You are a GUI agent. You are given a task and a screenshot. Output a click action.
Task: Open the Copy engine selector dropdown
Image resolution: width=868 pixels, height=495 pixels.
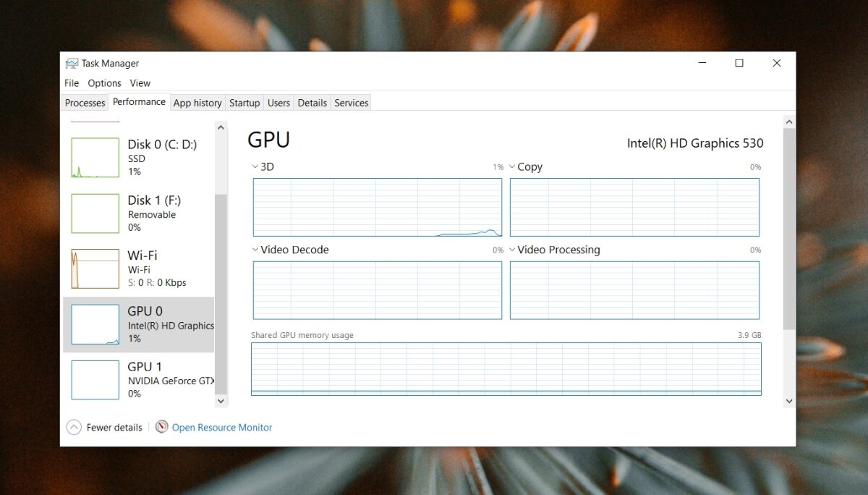(512, 166)
